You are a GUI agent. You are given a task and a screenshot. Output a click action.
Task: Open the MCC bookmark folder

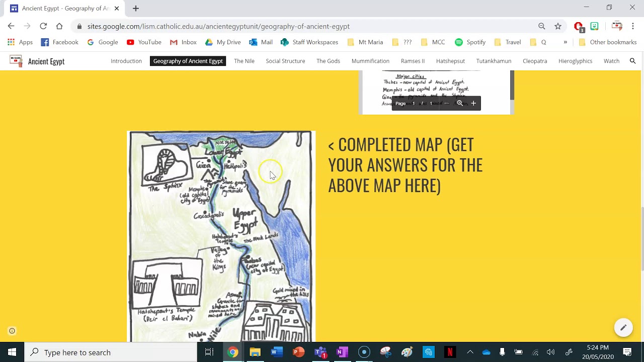(433, 42)
